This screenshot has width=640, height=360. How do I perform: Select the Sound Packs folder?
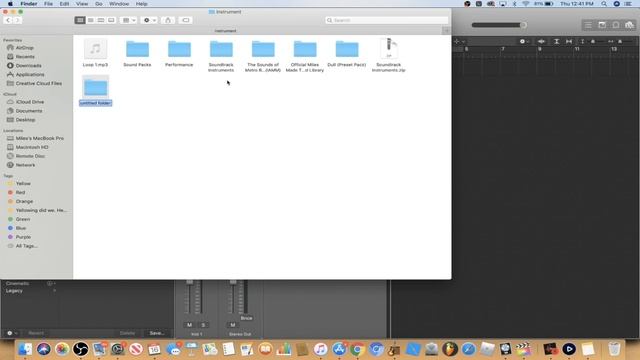point(137,53)
